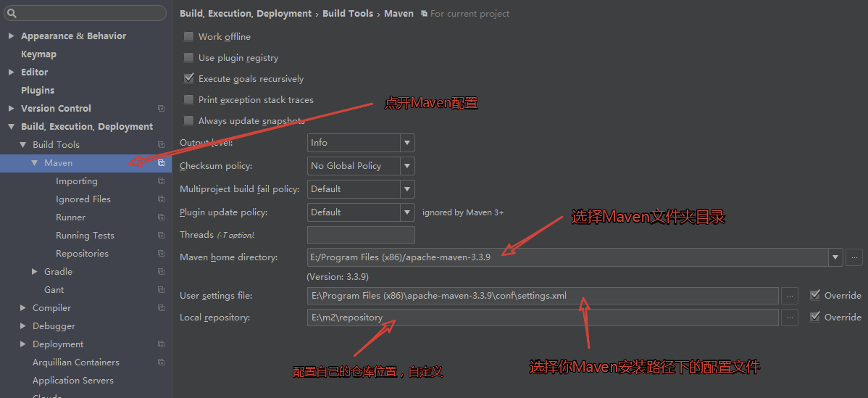
Task: Toggle Override for User settings file
Action: [815, 295]
